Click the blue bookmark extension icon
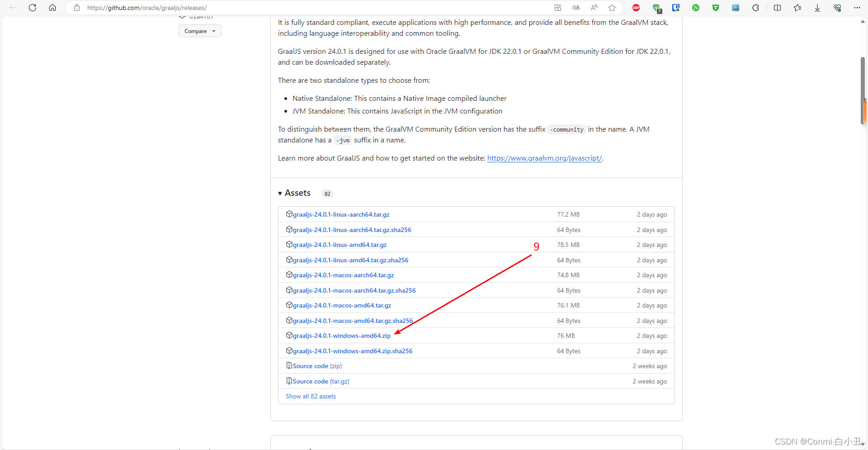The image size is (868, 450). point(676,8)
